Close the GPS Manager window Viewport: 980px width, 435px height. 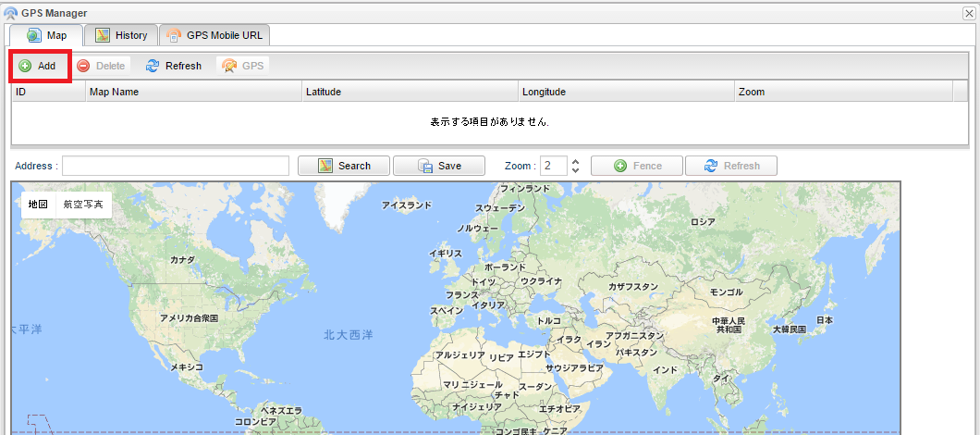[970, 13]
